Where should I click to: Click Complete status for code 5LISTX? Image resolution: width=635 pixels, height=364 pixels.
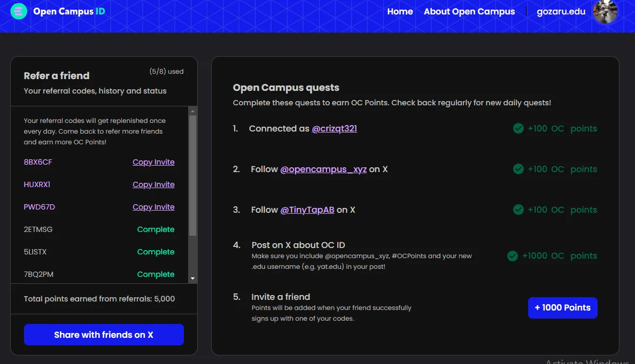coord(156,252)
